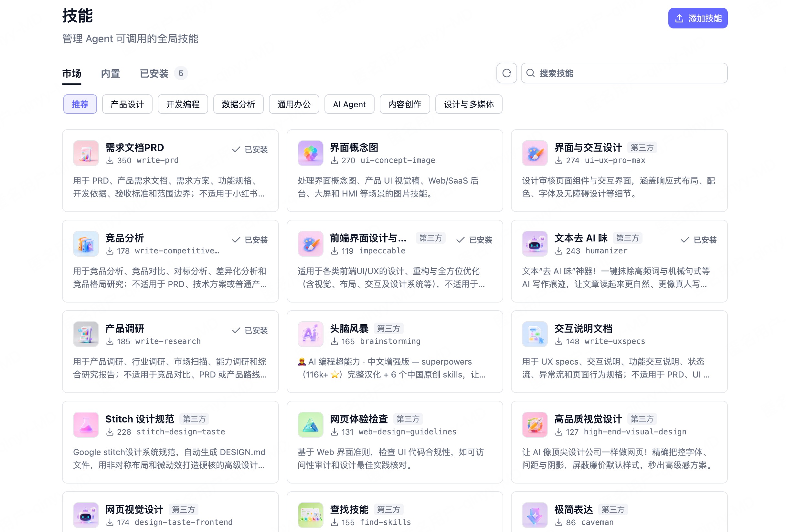The image size is (786, 532).
Task: Switch to the 市场 tab
Action: [72, 73]
